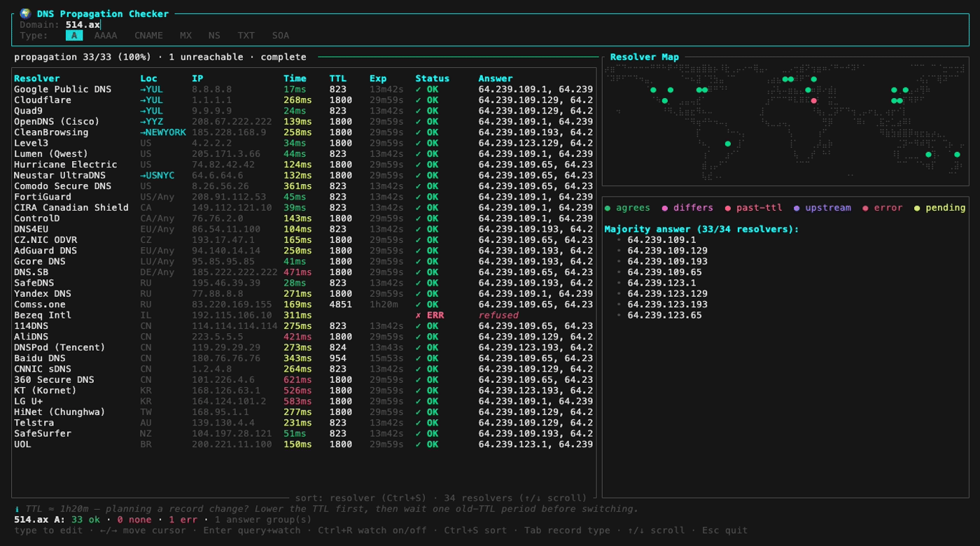Click the Domain input field 514.ax
980x546 pixels.
(83, 24)
